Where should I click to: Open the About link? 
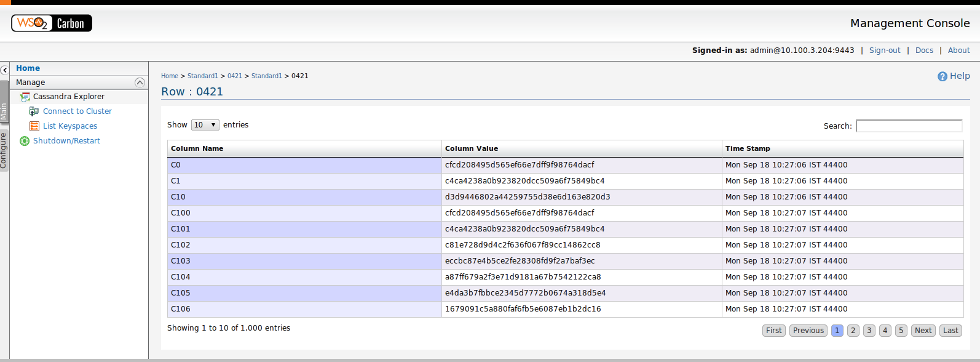[958, 50]
